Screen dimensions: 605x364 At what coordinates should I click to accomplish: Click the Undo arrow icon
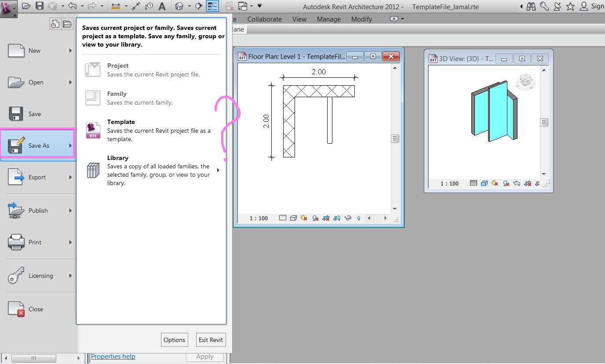point(73,6)
